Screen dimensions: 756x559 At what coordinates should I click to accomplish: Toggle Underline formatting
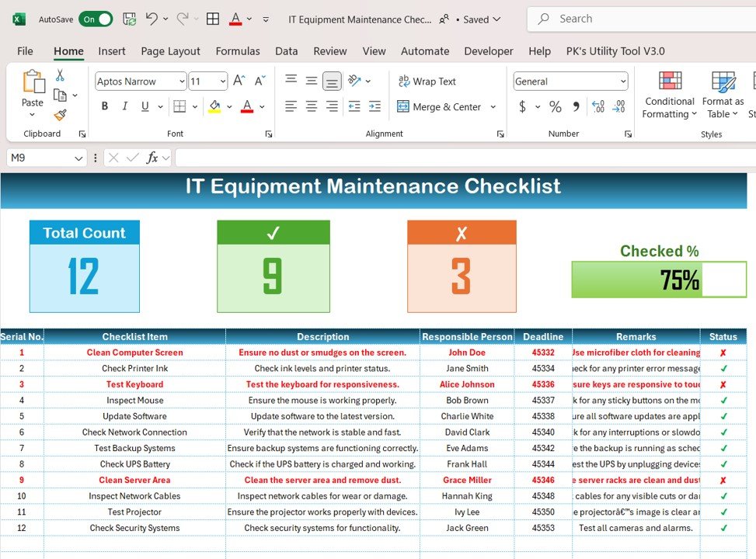(x=145, y=106)
